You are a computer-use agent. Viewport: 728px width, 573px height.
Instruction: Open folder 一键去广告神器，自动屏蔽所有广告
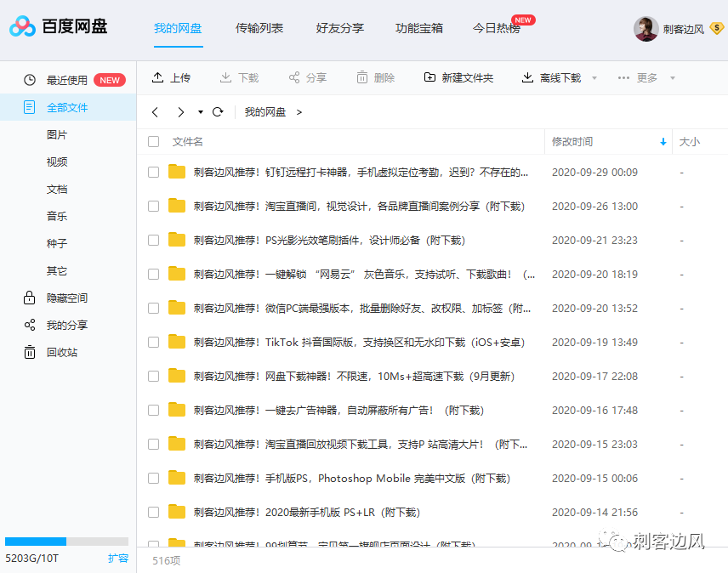click(x=338, y=410)
